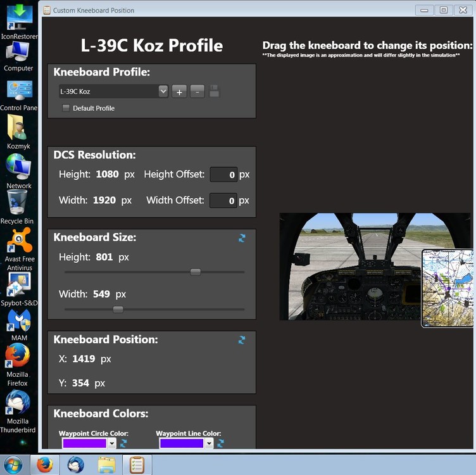The width and height of the screenshot is (476, 475).
Task: Click the 549 kneeboard width value
Action: pos(101,294)
